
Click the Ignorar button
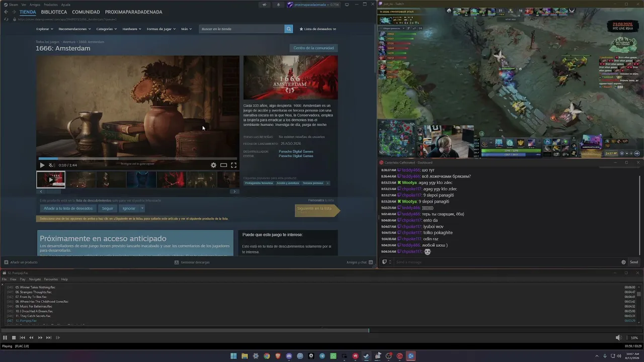129,208
